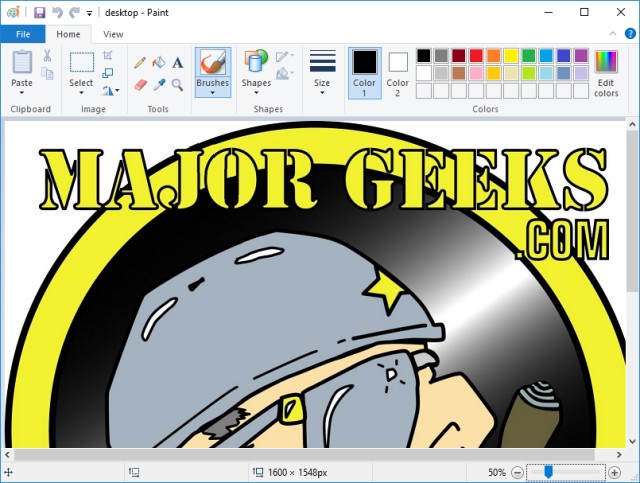This screenshot has width=640, height=483.
Task: Pick the lime color swatch
Action: click(528, 73)
